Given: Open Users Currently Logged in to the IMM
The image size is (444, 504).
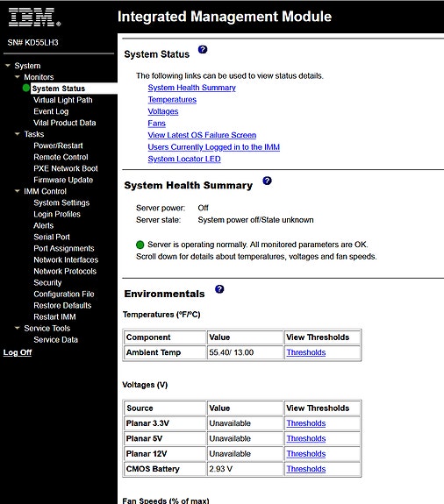Looking at the screenshot, I should click(213, 147).
